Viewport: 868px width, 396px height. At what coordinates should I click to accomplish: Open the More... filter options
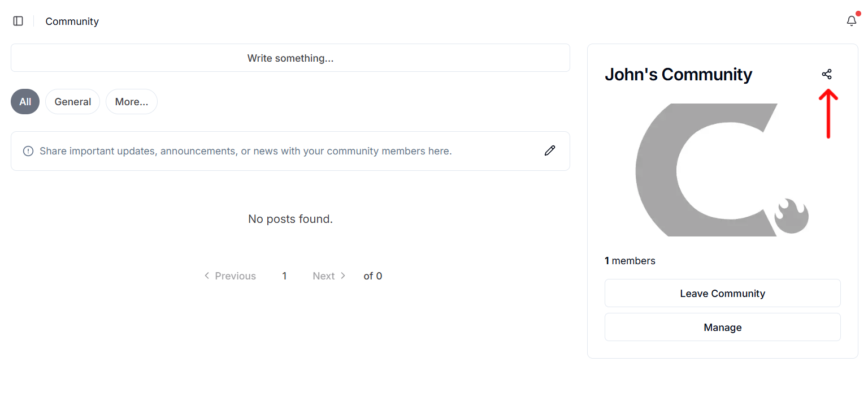point(131,101)
